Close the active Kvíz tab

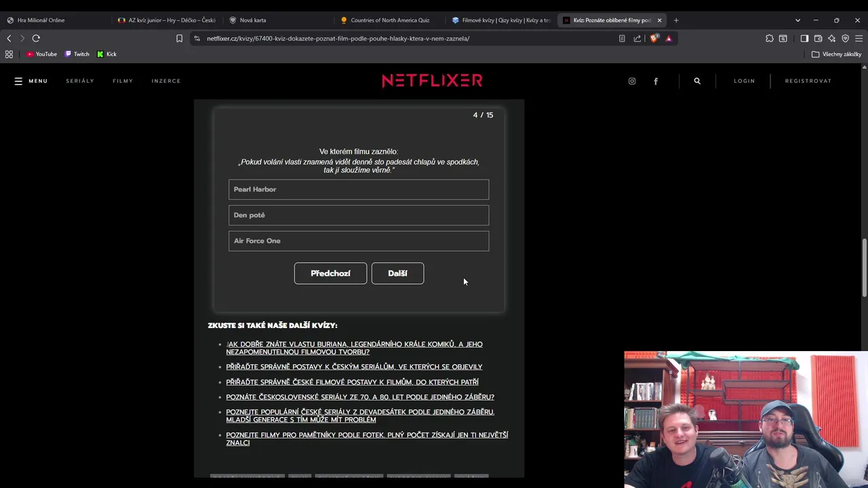tap(659, 20)
